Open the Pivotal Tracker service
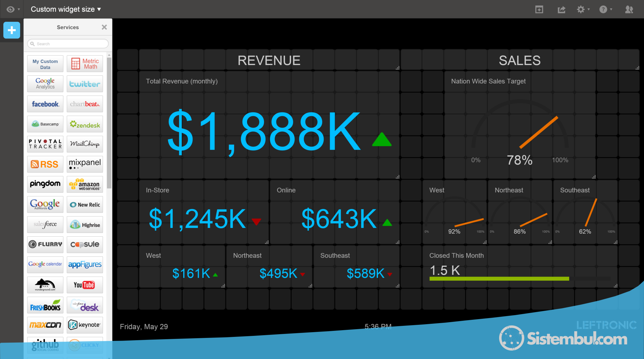Viewport: 644px width, 359px height. (45, 144)
